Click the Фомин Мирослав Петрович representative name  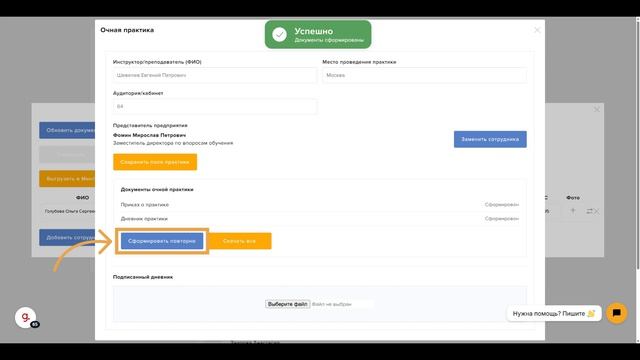pyautogui.click(x=149, y=135)
